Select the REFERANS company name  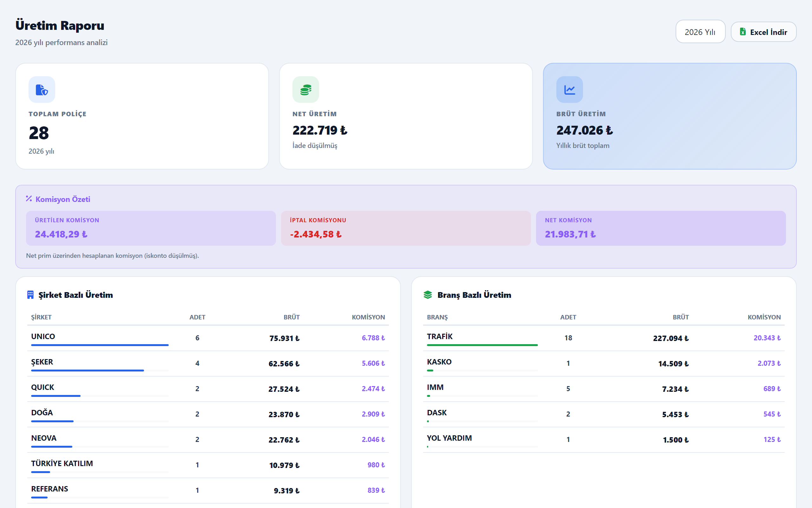(x=50, y=489)
